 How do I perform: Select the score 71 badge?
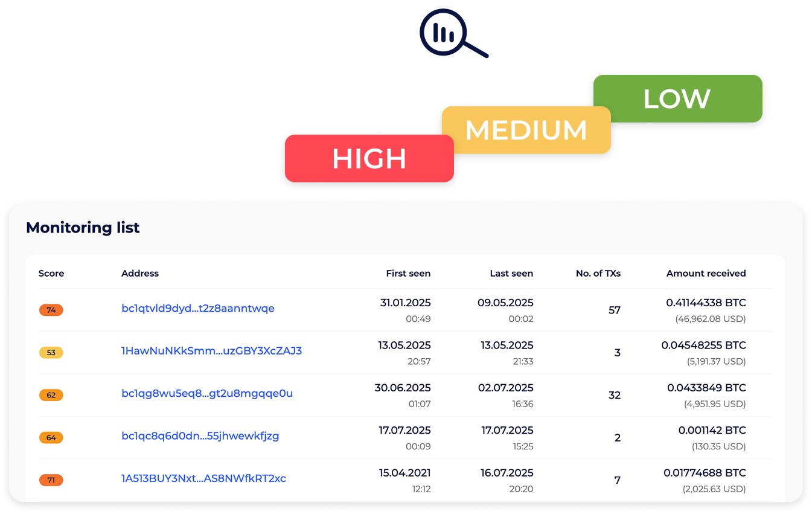coord(51,480)
